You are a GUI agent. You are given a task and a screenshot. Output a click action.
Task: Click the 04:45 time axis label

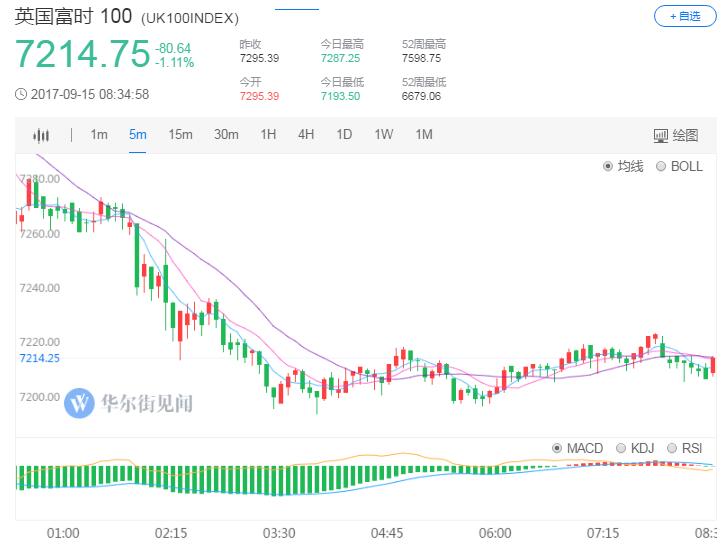click(x=387, y=533)
